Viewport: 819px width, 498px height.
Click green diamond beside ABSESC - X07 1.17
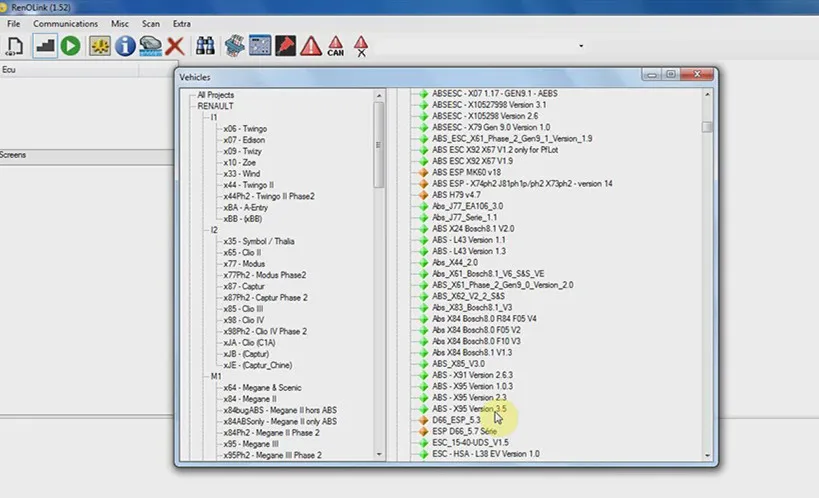click(423, 94)
